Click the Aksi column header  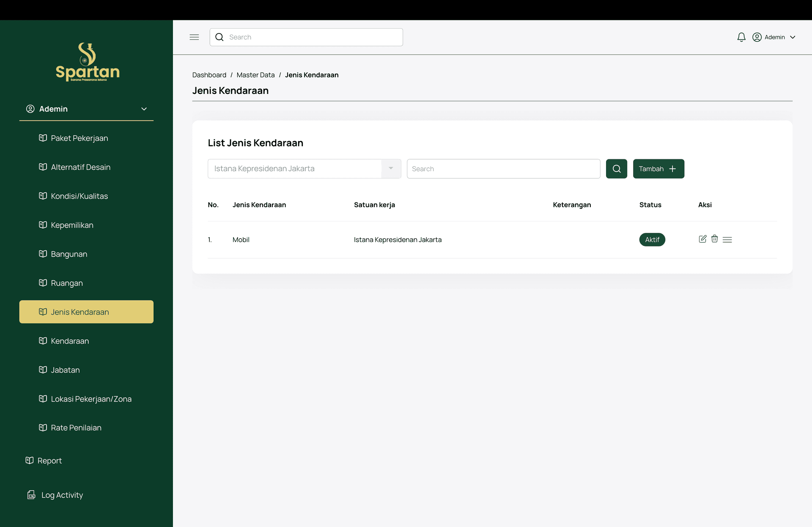tap(705, 205)
